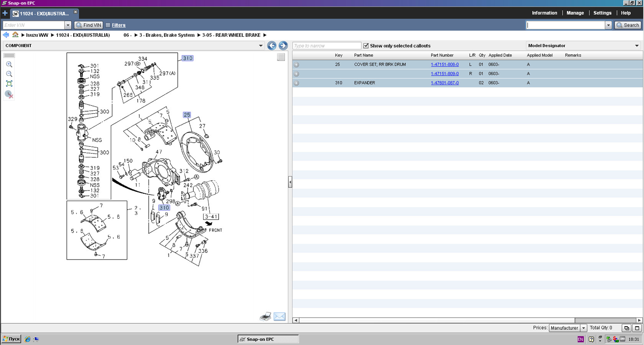Image resolution: width=644 pixels, height=345 pixels.
Task: Open part number 1-47601-087-0 link
Action: coord(444,83)
